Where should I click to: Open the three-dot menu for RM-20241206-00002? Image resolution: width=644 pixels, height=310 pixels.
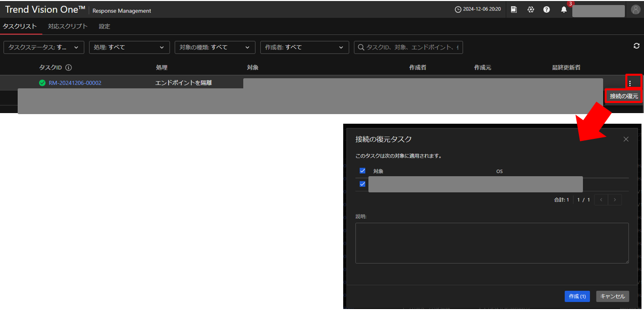coord(629,83)
